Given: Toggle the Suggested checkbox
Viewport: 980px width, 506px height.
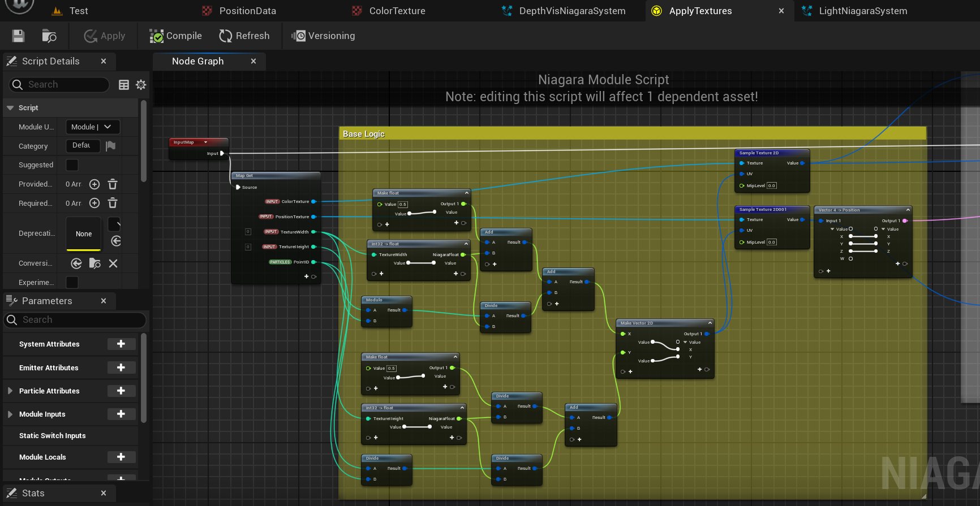Looking at the screenshot, I should tap(72, 165).
